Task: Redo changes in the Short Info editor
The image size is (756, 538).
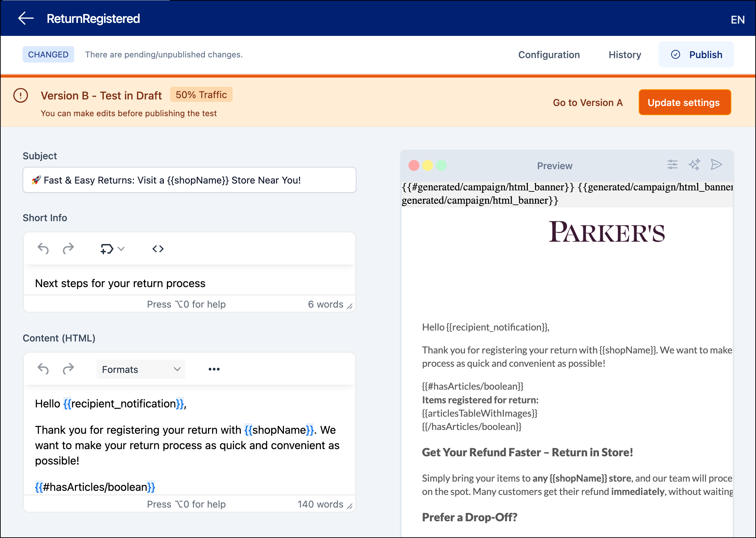Action: pos(68,248)
